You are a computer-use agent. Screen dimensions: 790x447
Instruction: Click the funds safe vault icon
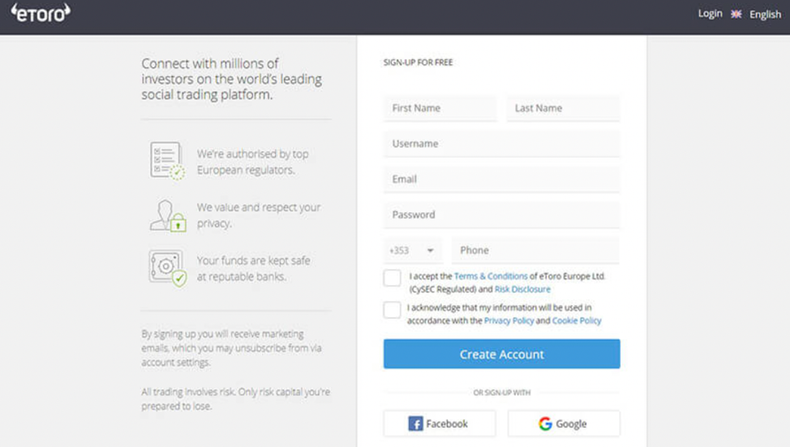166,268
